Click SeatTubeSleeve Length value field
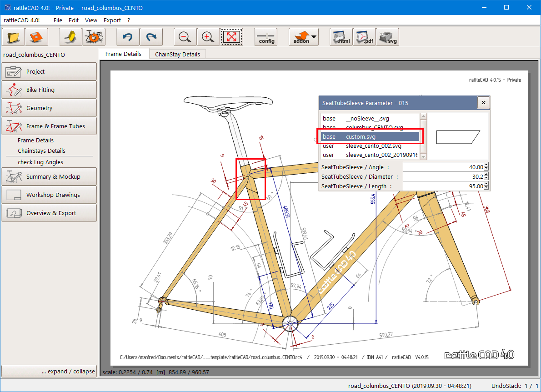The width and height of the screenshot is (541, 392). tap(443, 186)
